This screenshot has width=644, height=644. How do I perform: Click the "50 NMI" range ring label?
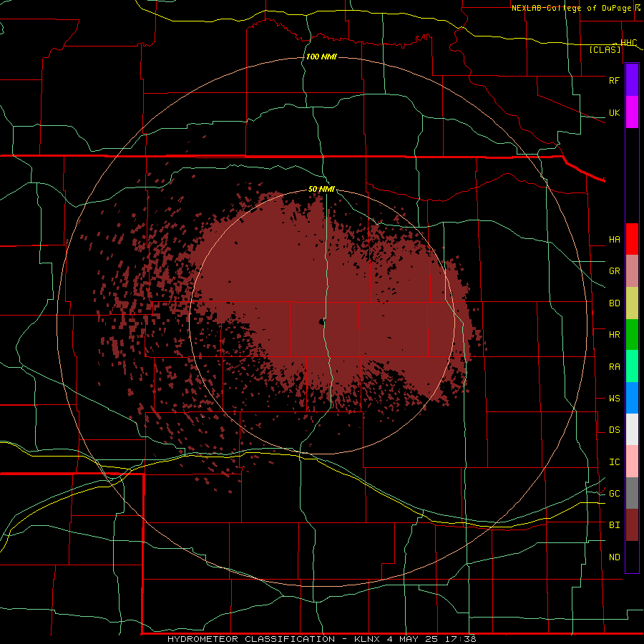pyautogui.click(x=321, y=190)
